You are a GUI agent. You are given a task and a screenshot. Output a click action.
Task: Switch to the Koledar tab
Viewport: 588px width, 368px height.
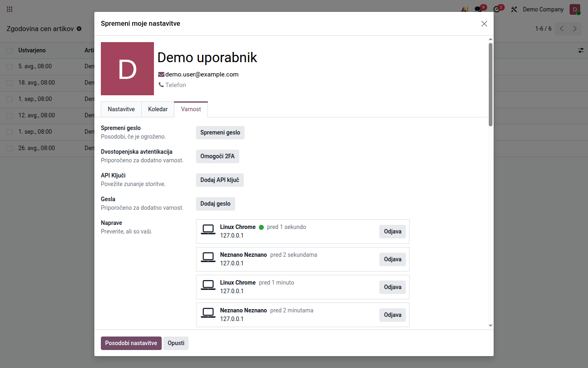pyautogui.click(x=158, y=109)
